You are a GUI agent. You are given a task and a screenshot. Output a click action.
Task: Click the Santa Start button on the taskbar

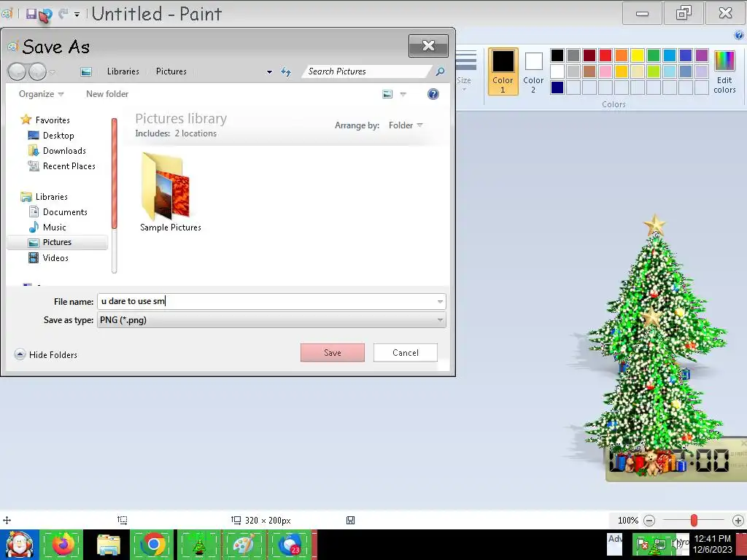coord(19,544)
